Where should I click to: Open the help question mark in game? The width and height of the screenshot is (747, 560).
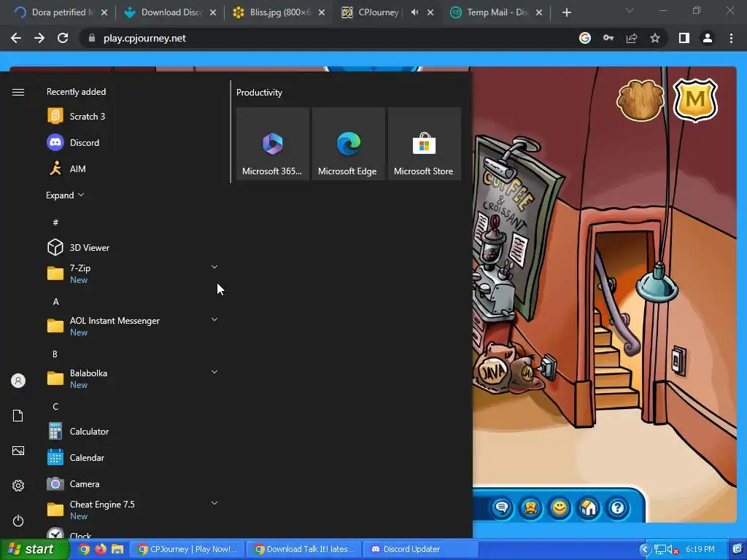[617, 507]
